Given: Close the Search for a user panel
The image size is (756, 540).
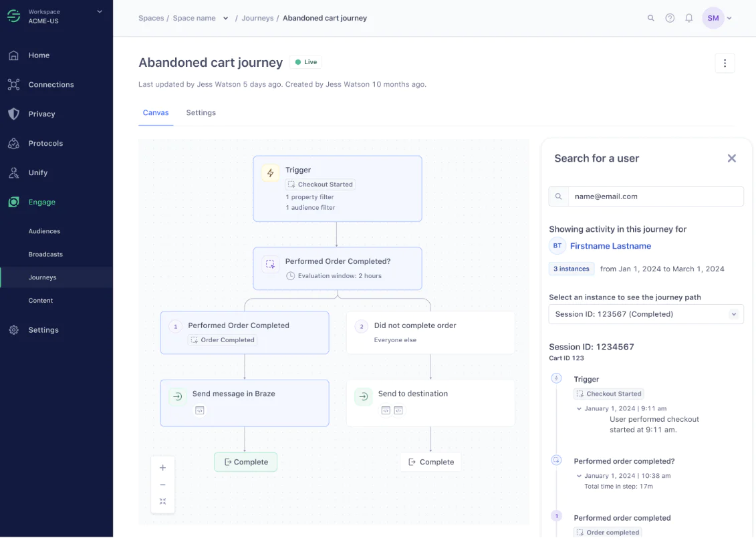Looking at the screenshot, I should click(x=732, y=158).
